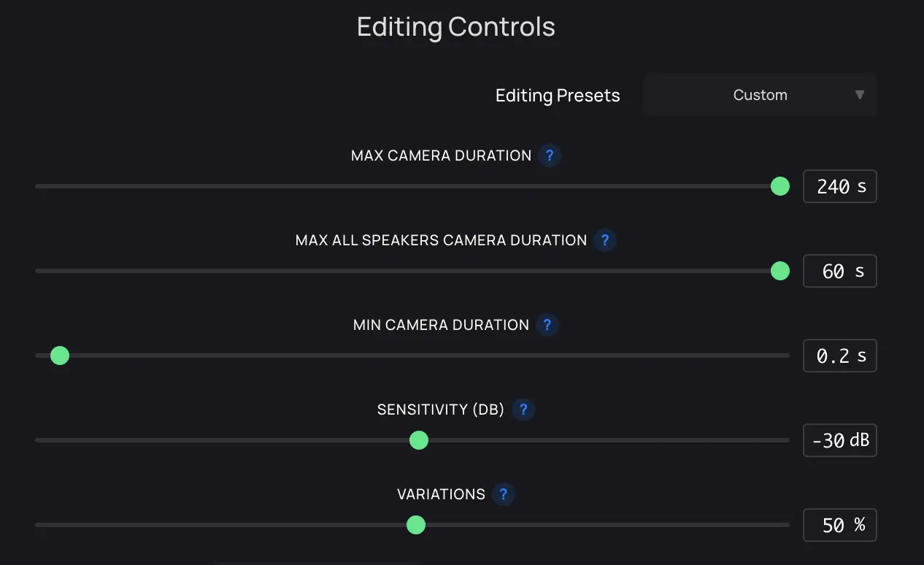Viewport: 924px width, 565px height.
Task: Open help for Max Camera Duration
Action: click(550, 155)
